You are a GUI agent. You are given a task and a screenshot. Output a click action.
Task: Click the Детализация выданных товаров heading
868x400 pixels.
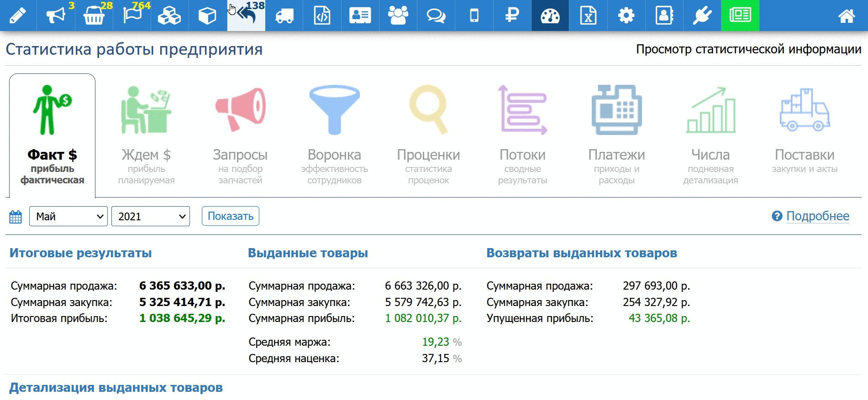[x=116, y=388]
